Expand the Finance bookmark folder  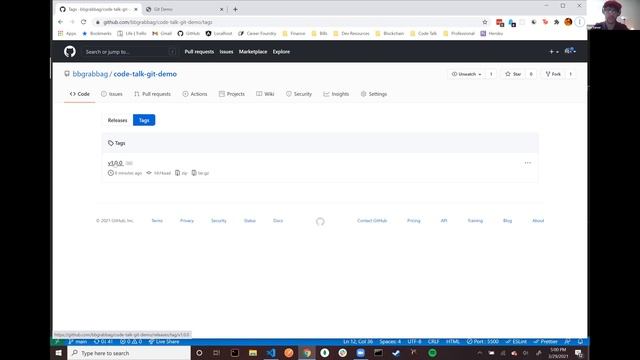pos(294,33)
